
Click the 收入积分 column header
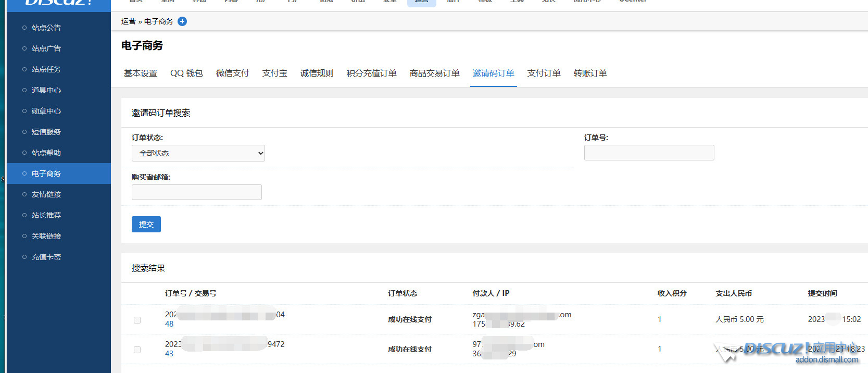tap(672, 293)
